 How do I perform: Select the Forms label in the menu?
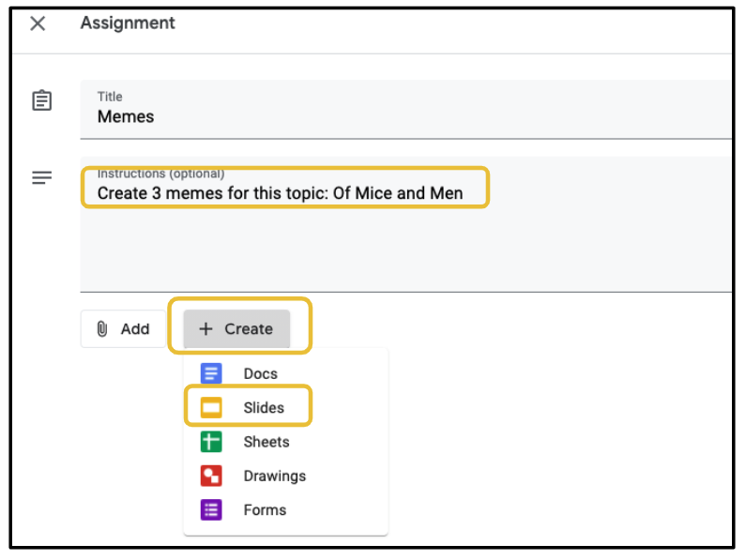point(265,509)
